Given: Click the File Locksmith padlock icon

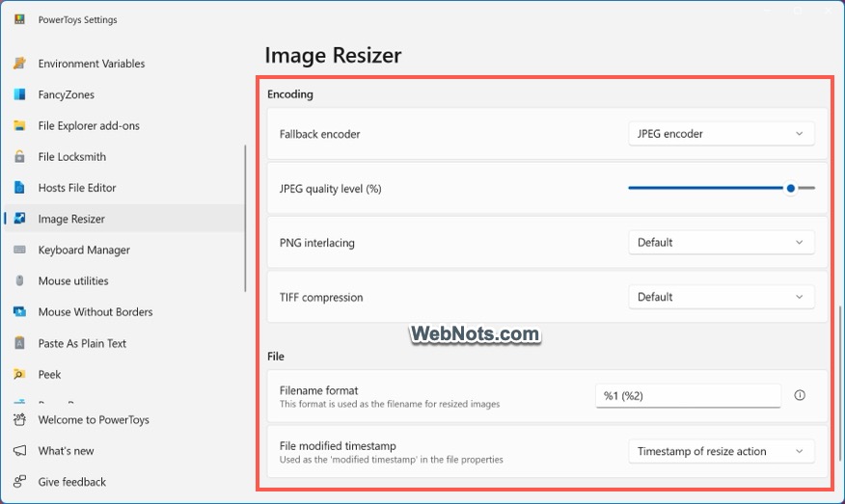Looking at the screenshot, I should pos(19,157).
